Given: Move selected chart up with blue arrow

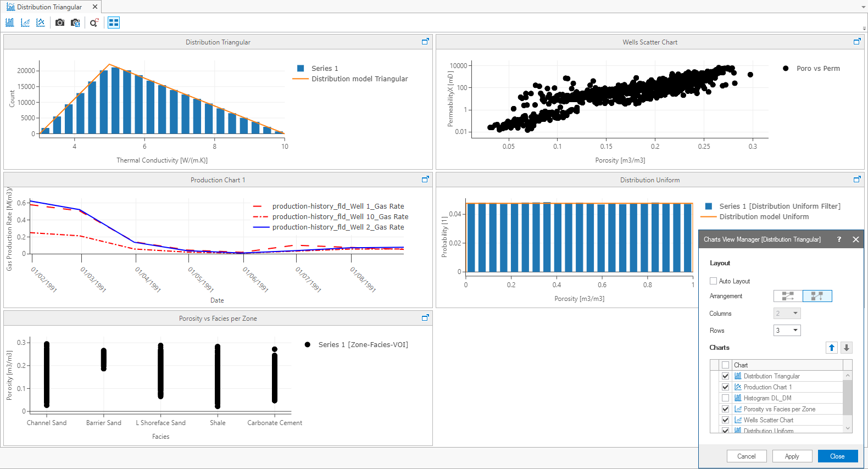Looking at the screenshot, I should pos(831,348).
